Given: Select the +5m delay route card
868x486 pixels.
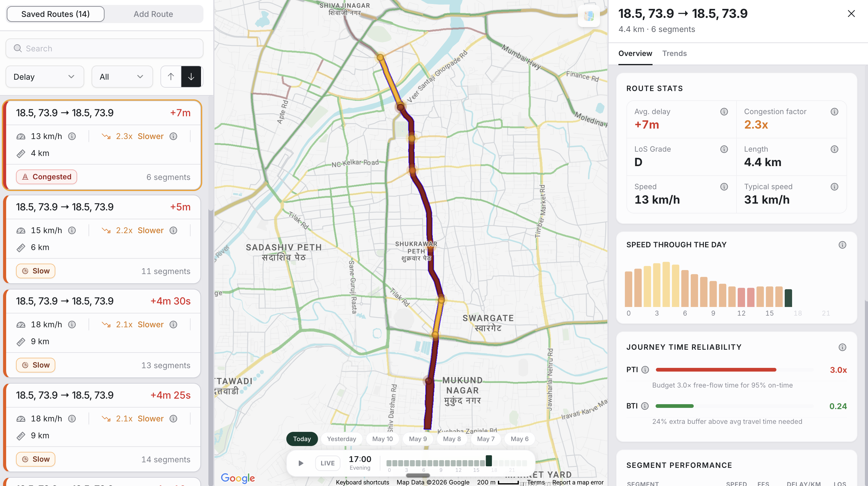Looking at the screenshot, I should coord(102,239).
